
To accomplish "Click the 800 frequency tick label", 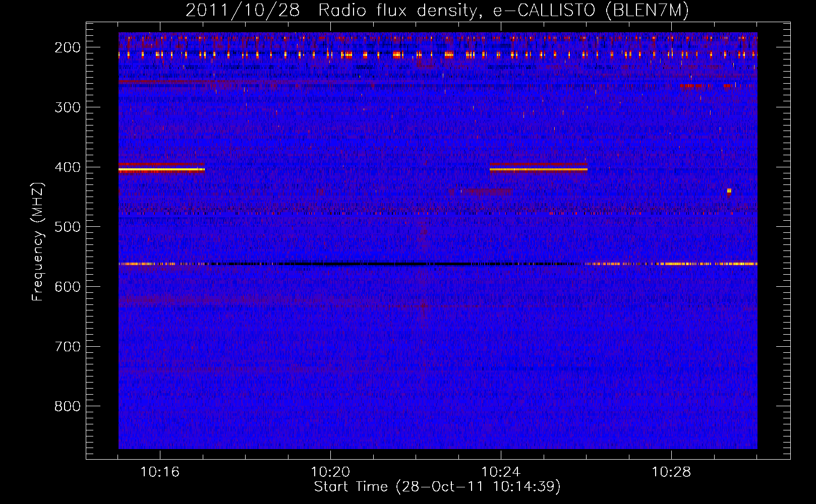I will point(68,406).
